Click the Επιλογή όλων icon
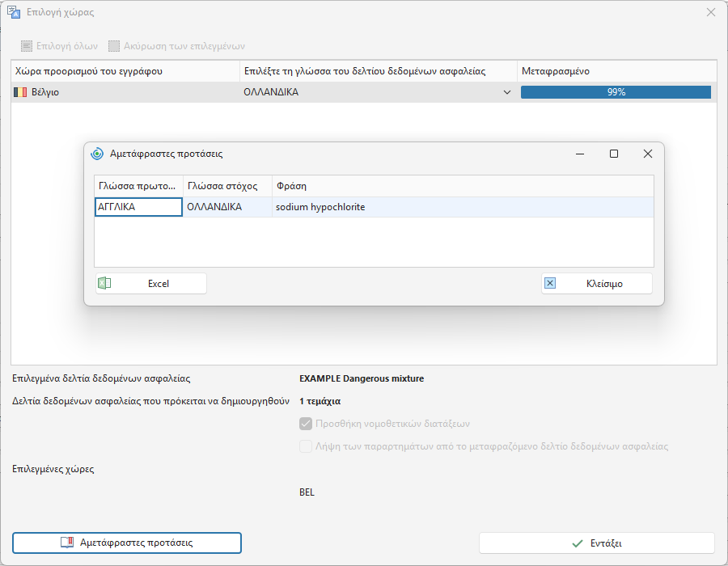 [27, 46]
